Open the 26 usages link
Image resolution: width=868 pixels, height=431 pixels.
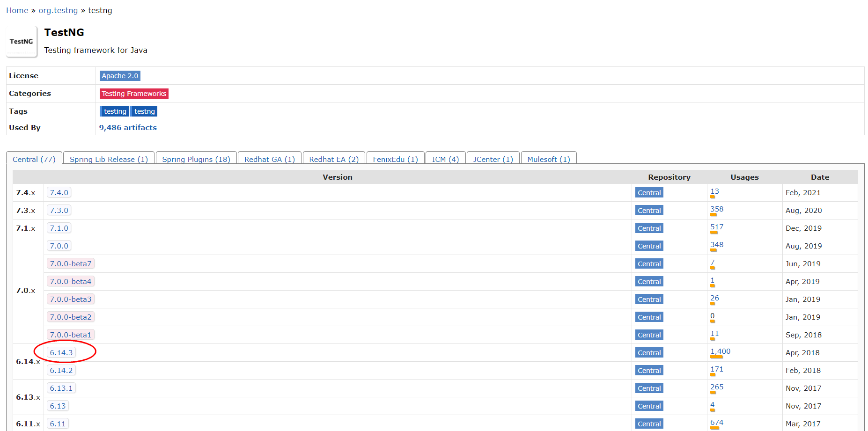(x=714, y=298)
